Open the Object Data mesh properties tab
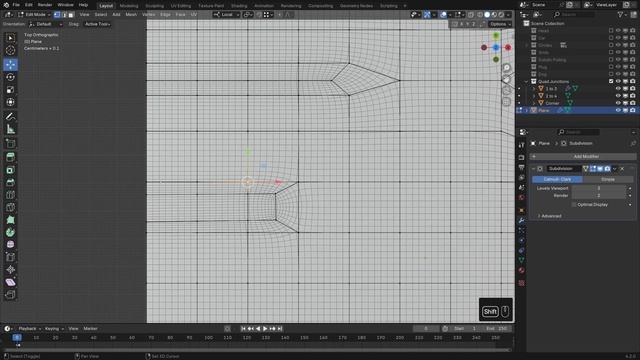This screenshot has height=360, width=640. (x=521, y=260)
